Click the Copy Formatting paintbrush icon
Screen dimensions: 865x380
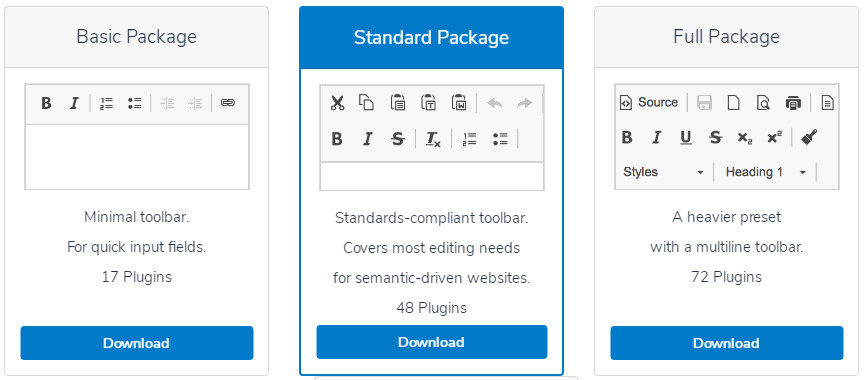pos(809,137)
